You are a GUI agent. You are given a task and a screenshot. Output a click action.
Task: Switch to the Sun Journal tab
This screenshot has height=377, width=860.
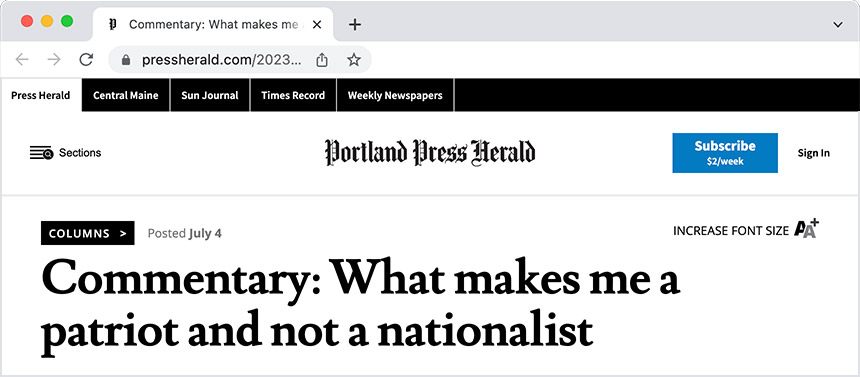click(x=210, y=95)
